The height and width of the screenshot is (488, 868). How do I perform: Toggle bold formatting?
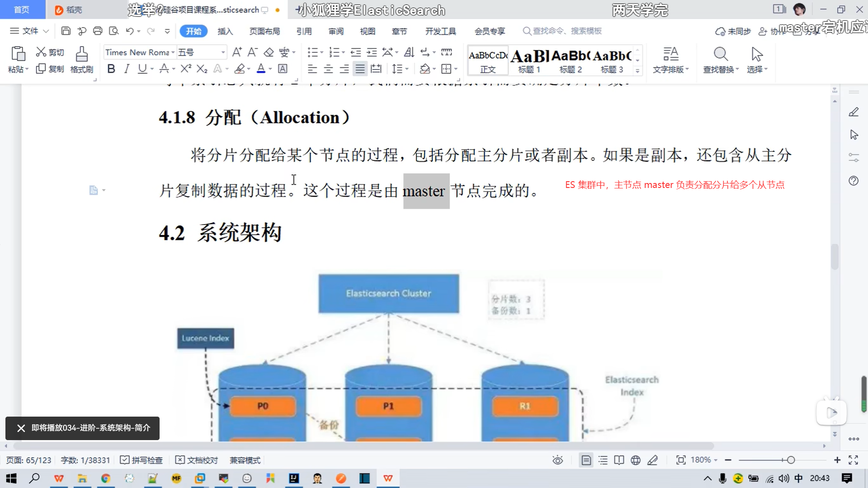tap(111, 69)
